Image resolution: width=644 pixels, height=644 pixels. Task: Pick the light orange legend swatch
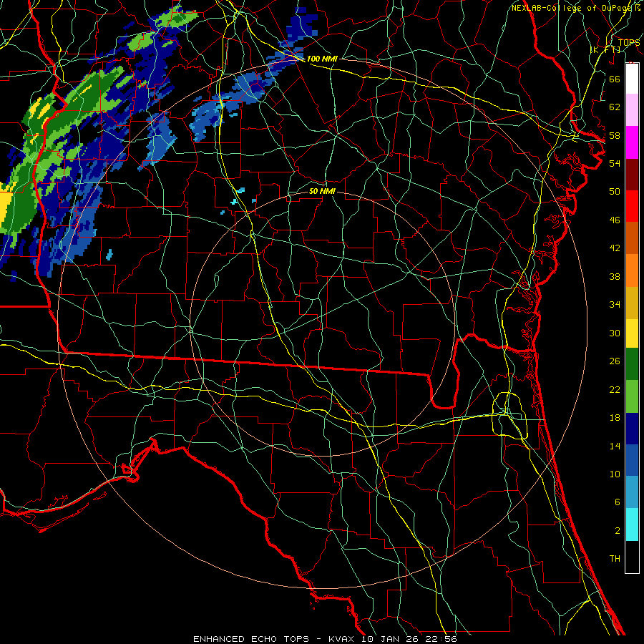click(632, 270)
